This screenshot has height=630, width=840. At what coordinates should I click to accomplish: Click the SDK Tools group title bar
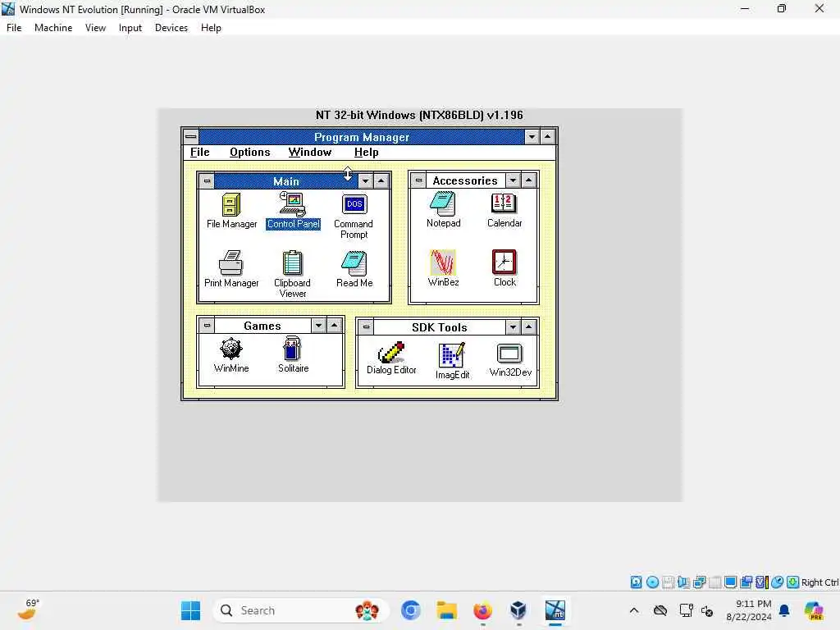pos(440,326)
